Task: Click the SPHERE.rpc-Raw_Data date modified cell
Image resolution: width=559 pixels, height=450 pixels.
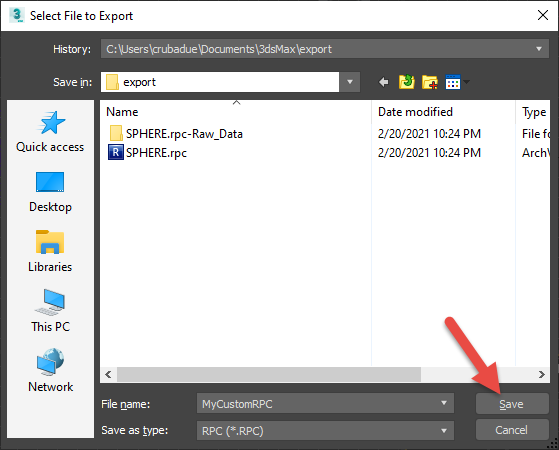Action: (x=429, y=134)
